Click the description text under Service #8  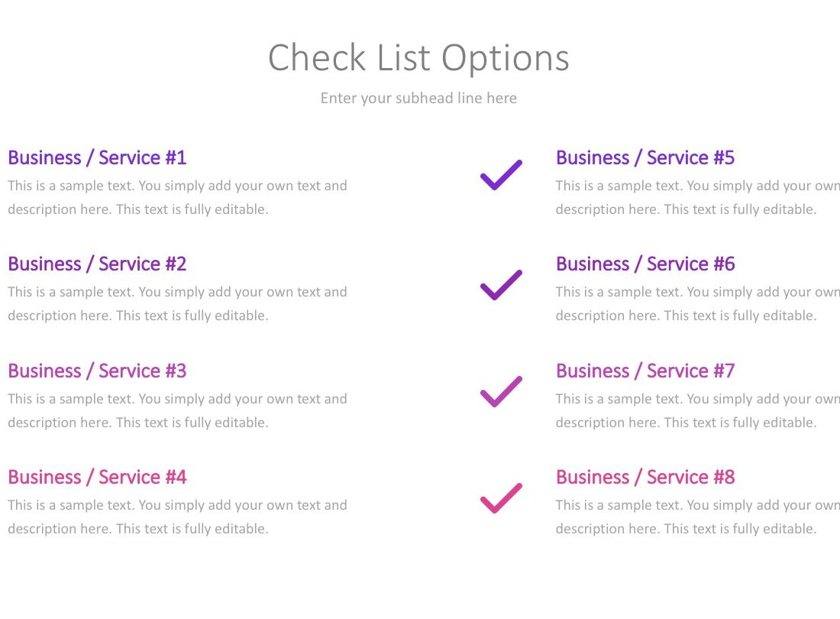(x=697, y=517)
